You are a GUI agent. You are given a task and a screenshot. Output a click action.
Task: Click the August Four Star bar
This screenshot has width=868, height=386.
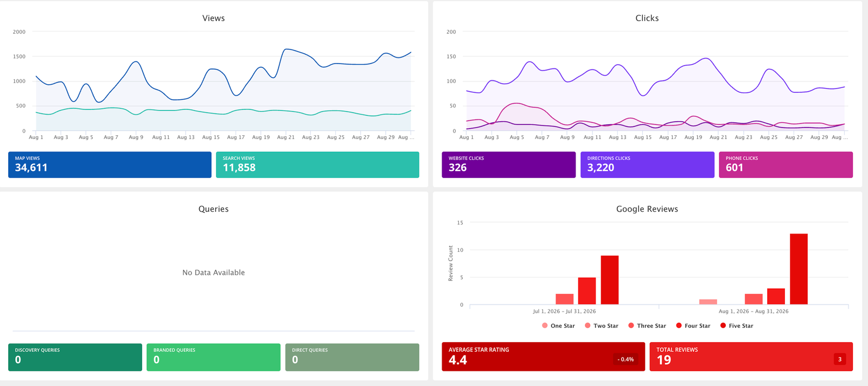click(776, 296)
